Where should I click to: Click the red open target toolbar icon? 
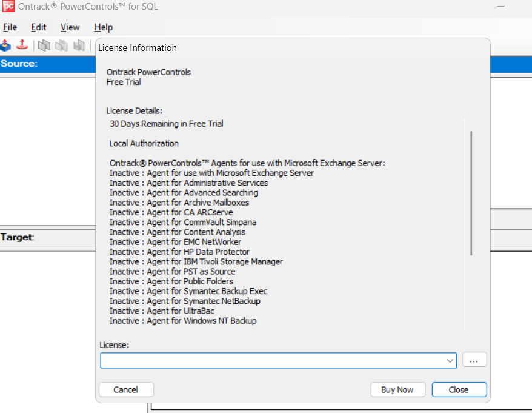coord(22,45)
